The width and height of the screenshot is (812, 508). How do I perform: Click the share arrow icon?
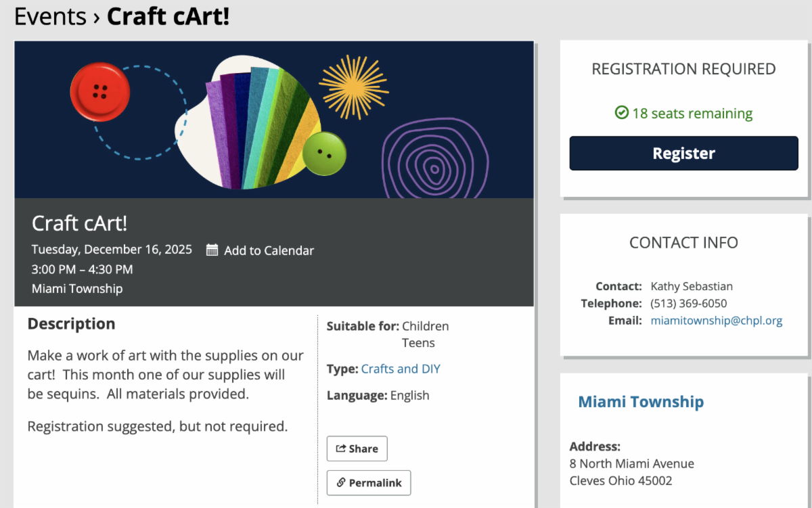341,448
